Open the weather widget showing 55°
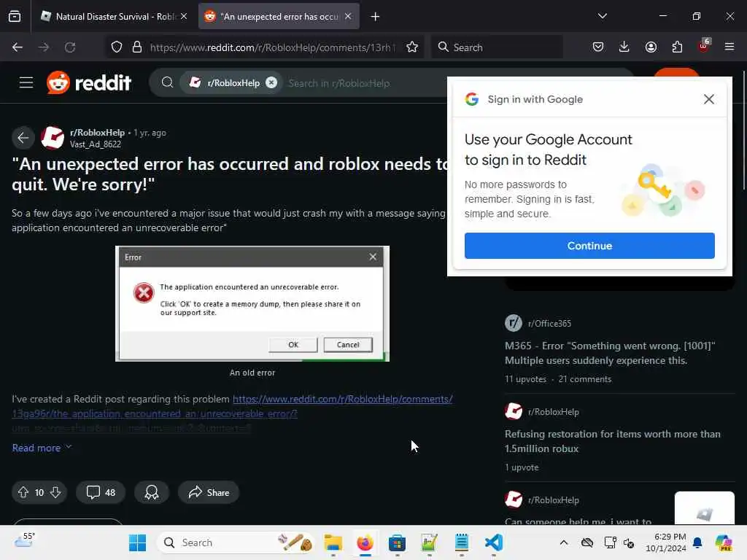747x560 pixels. coord(24,541)
